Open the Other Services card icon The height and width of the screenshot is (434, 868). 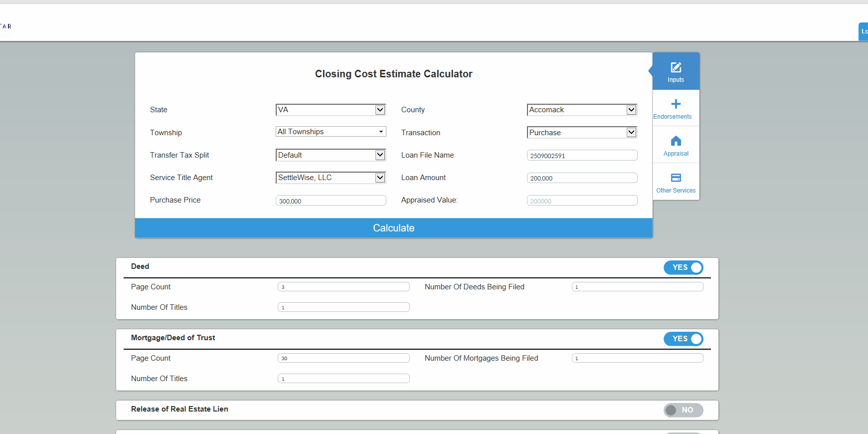[x=676, y=178]
